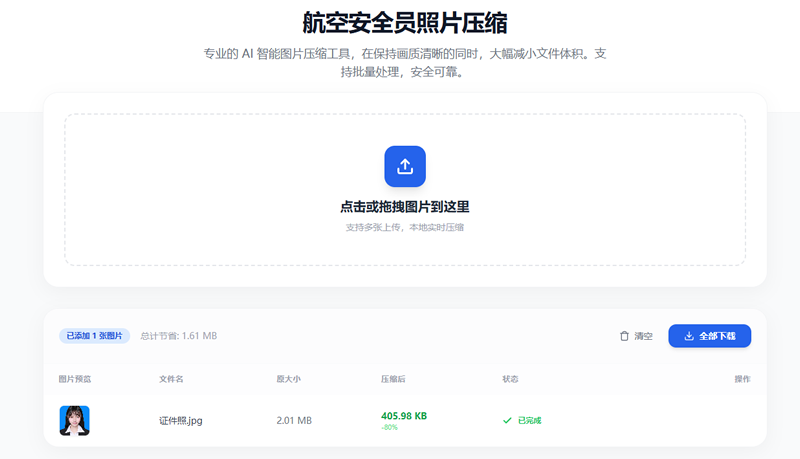Click the 已添加 1 张图片 badge

(x=94, y=336)
